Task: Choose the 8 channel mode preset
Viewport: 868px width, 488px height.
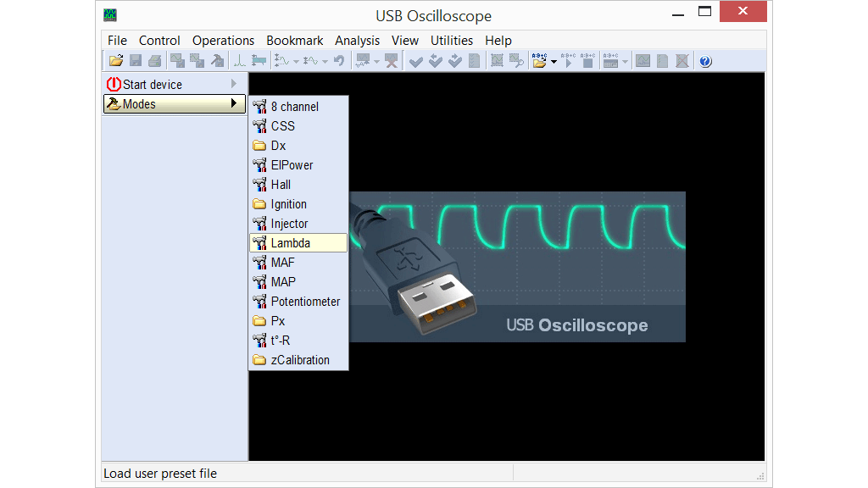Action: pos(294,107)
